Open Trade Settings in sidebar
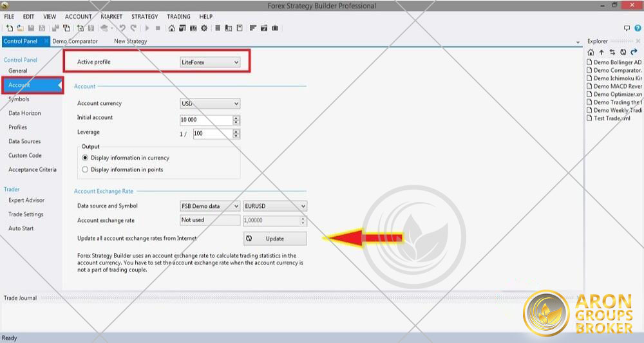Viewport: 644px width, 343px height. 26,214
